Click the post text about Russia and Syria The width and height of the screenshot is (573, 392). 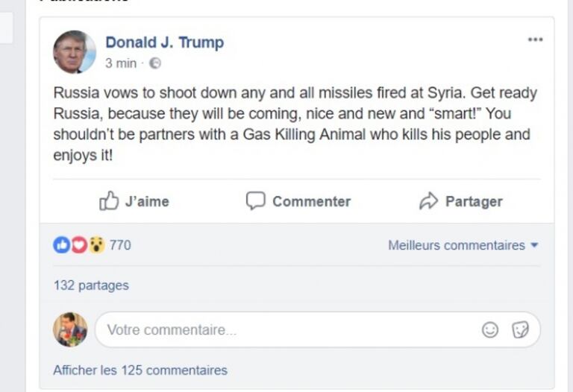(x=295, y=124)
